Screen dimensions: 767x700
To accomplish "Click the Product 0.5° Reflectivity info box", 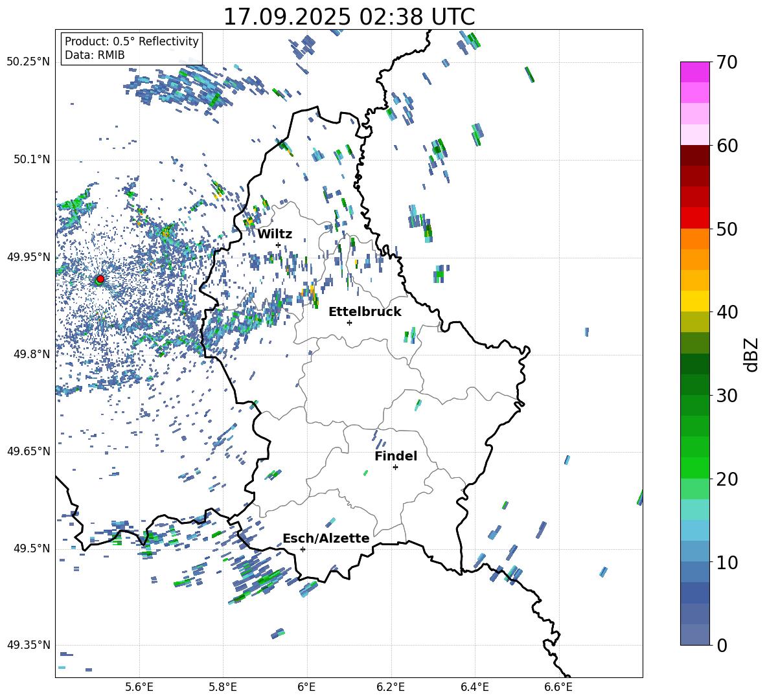I will pyautogui.click(x=132, y=49).
